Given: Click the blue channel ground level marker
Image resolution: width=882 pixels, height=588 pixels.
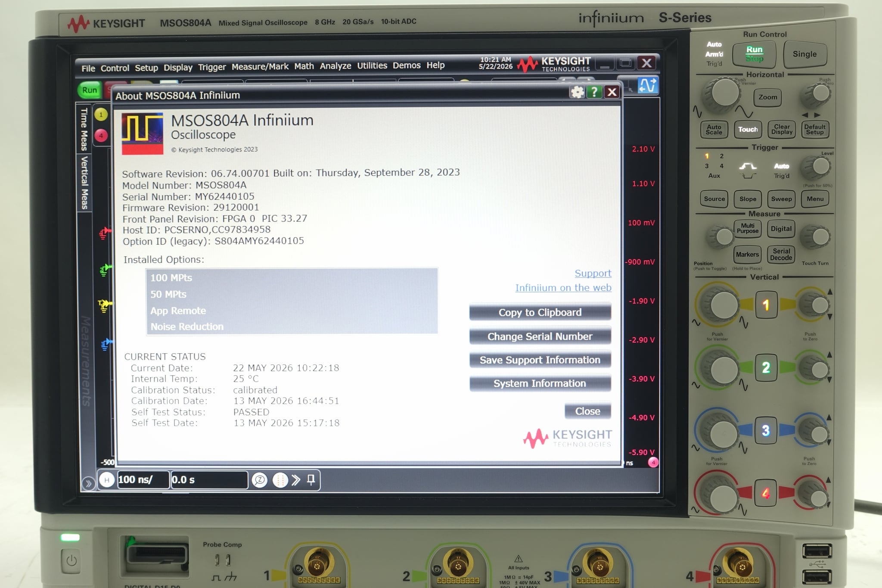Looking at the screenshot, I should 106,344.
